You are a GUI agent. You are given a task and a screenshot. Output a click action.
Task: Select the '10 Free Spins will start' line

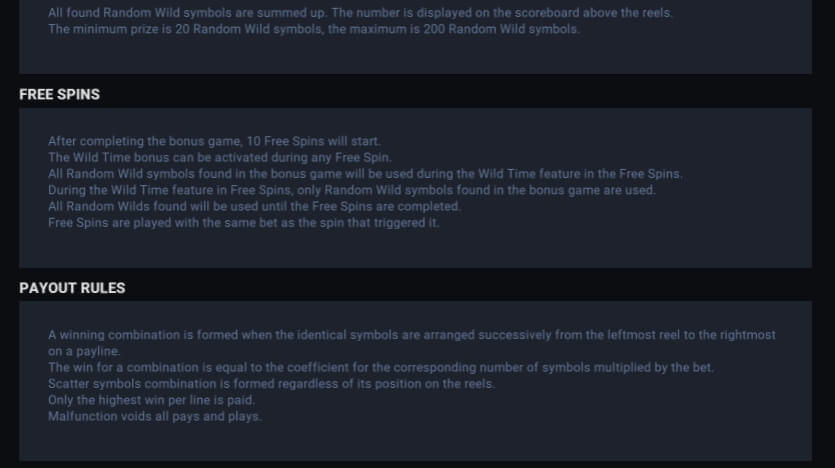click(214, 142)
